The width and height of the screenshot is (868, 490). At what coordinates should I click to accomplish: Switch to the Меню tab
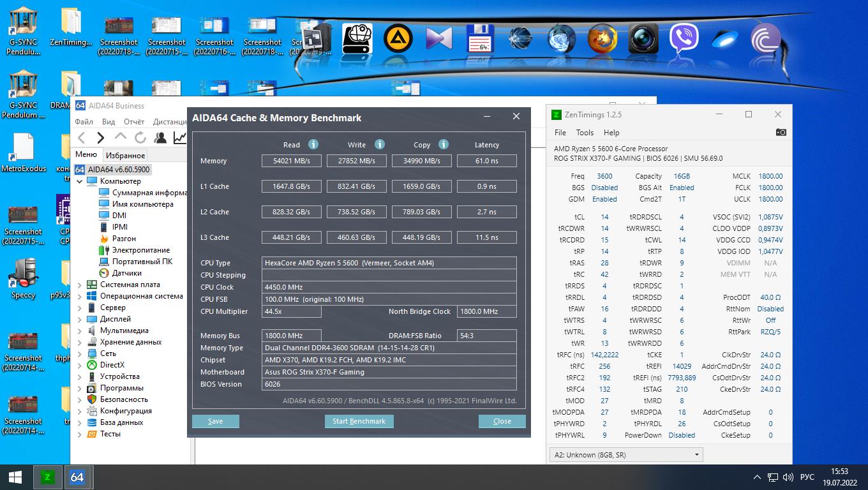pos(86,154)
